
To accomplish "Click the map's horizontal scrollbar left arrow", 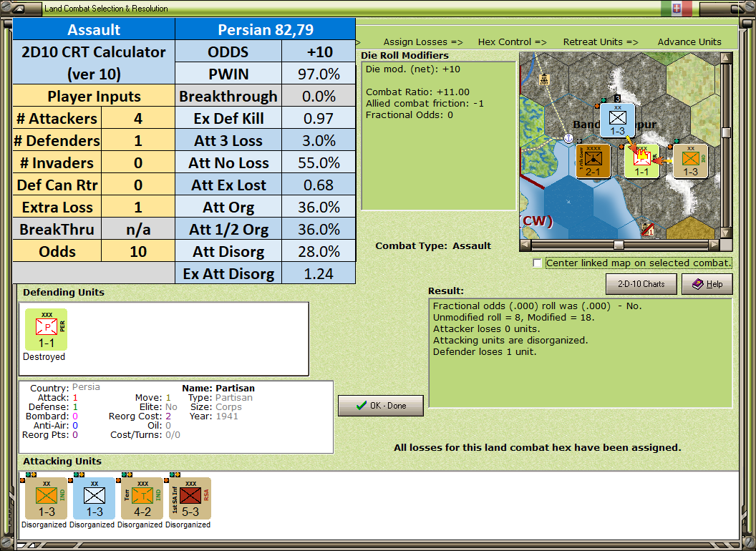I will coord(525,245).
